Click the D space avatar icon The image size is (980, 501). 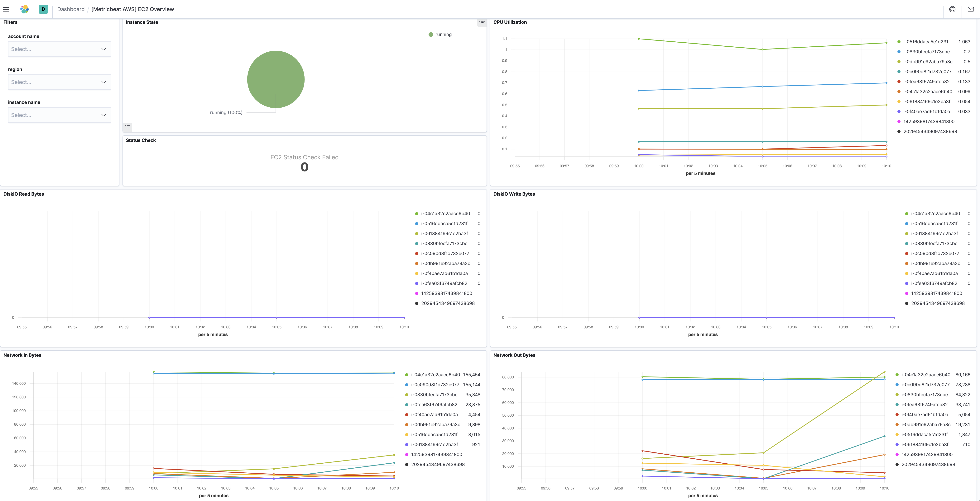click(x=43, y=9)
